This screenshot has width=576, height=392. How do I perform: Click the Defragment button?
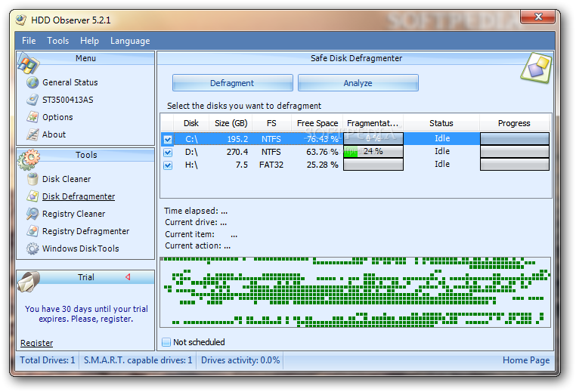point(233,83)
